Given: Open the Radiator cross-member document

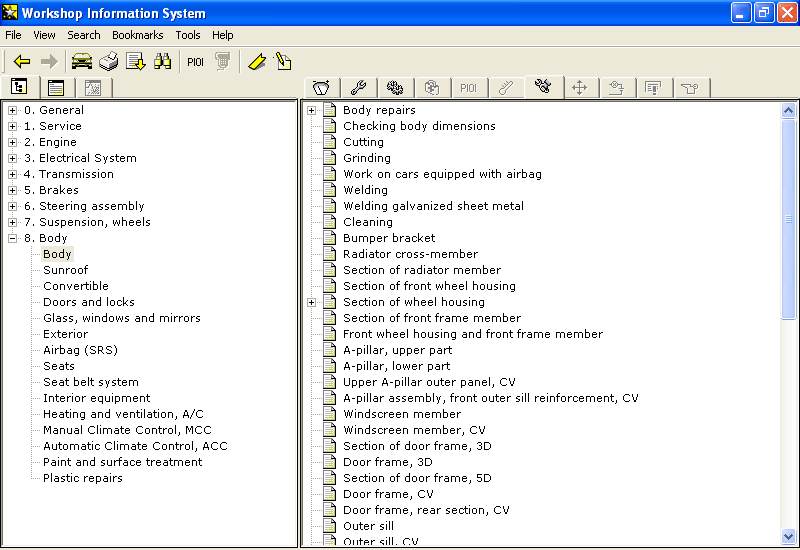Looking at the screenshot, I should pos(410,254).
